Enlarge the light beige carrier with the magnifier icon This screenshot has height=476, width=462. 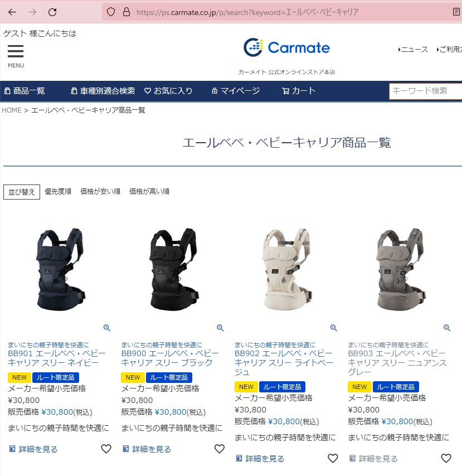click(334, 328)
